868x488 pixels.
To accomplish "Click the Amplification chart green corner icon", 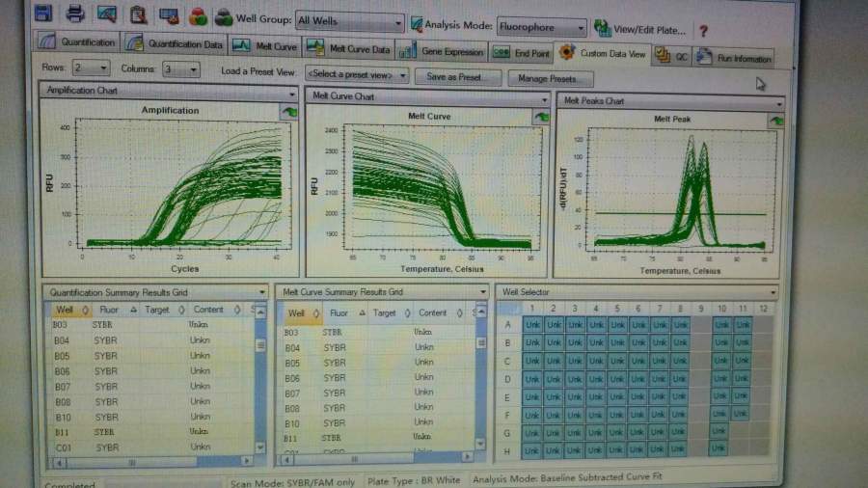I will 289,112.
